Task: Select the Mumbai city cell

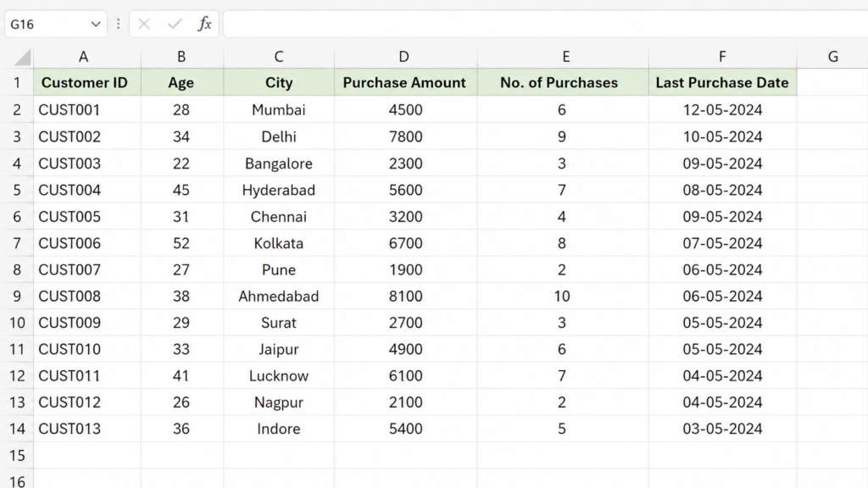Action: [x=279, y=109]
